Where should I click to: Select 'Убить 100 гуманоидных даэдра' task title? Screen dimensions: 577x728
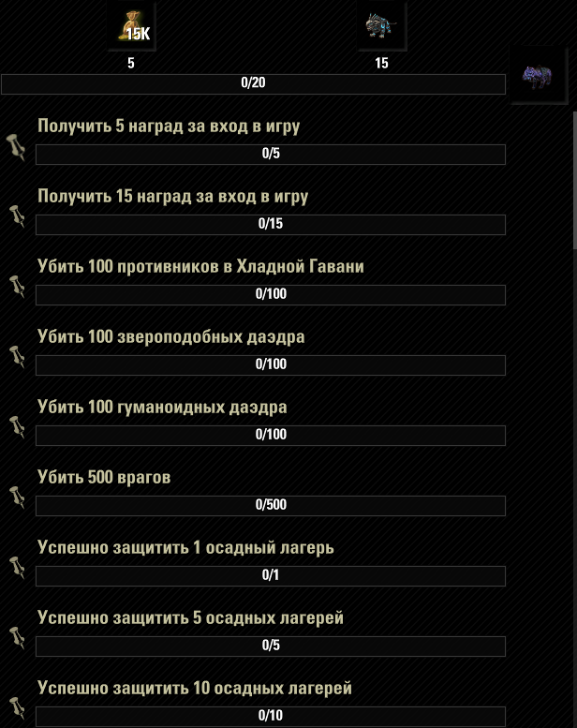162,408
